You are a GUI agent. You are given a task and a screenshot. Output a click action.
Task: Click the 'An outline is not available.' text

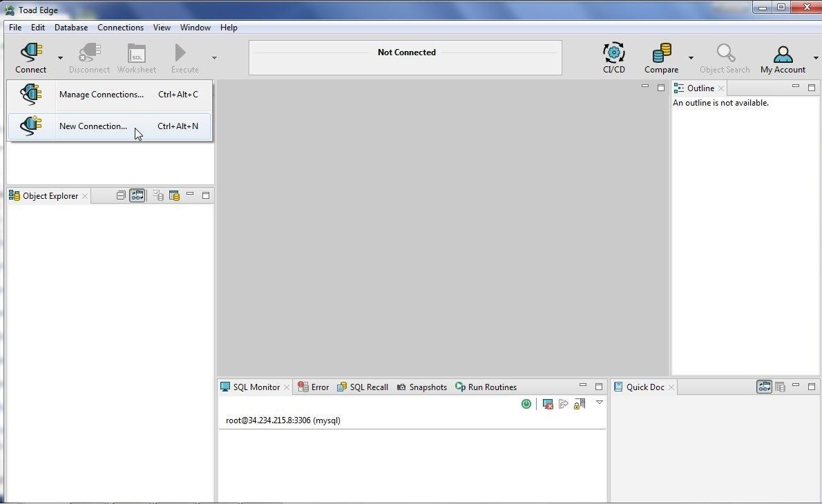pos(721,103)
